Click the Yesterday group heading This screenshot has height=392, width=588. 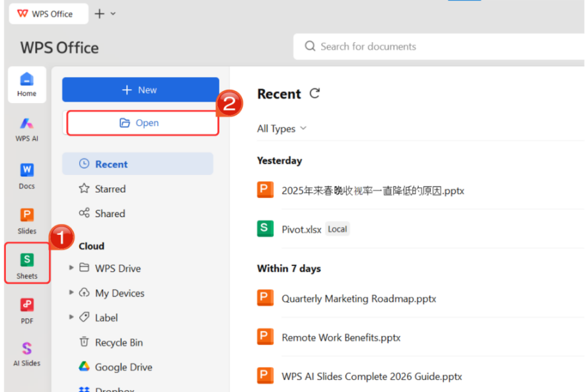279,160
